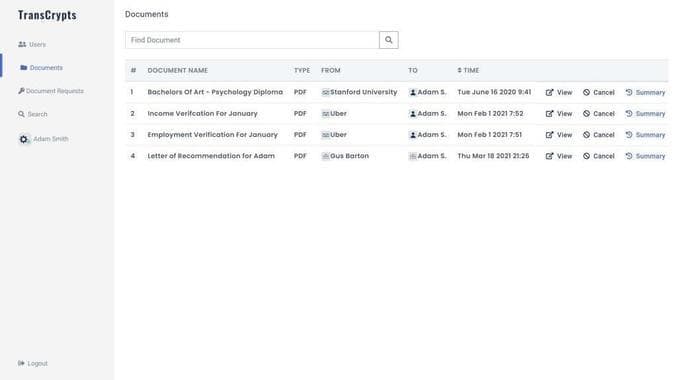Select 'Bachelors Of Art - Psychology Diploma' name
Viewport: 680px width, 380px height.
pos(215,92)
